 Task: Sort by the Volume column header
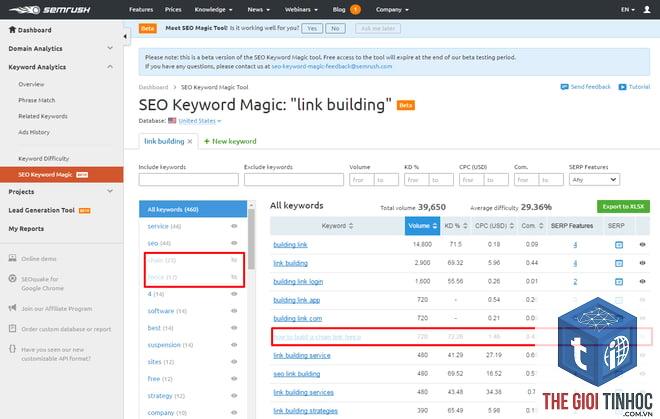click(423, 226)
